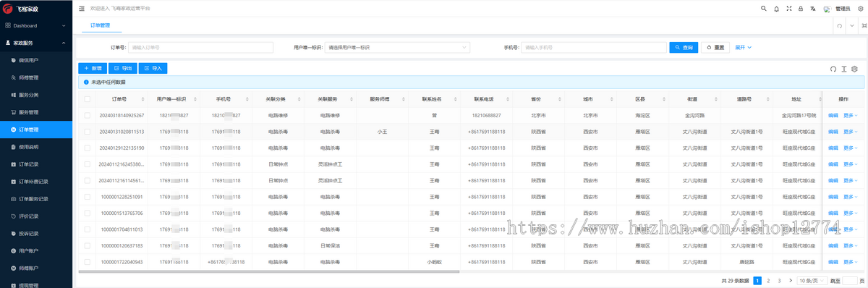Viewport: 868px width, 288px height.
Task: Select row for order 1000001513765706
Action: click(x=87, y=213)
